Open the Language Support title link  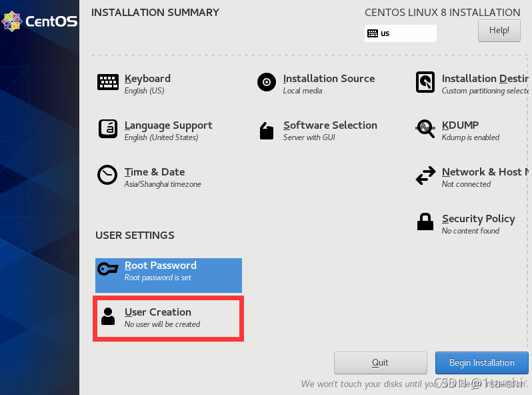(x=168, y=125)
